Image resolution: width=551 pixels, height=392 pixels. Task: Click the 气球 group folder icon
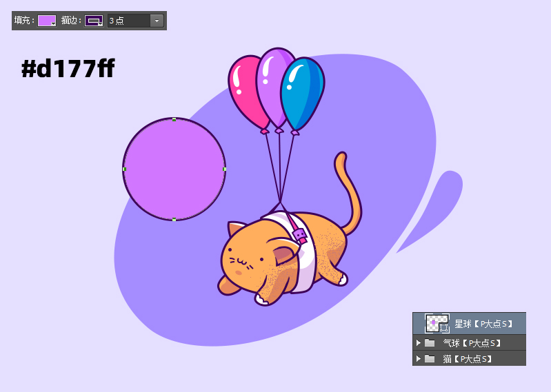coord(430,342)
